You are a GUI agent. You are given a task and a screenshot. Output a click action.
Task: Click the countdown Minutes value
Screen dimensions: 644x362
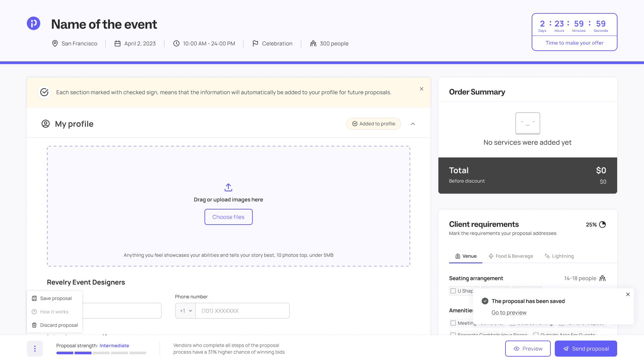(579, 24)
